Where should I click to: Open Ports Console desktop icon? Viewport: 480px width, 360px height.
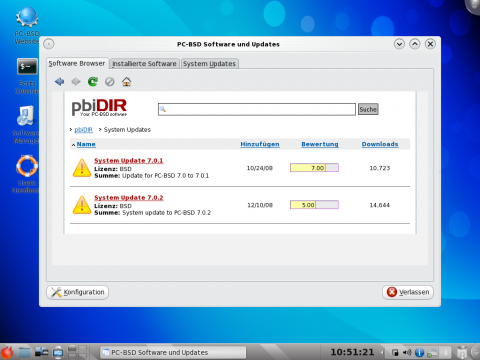[x=27, y=76]
